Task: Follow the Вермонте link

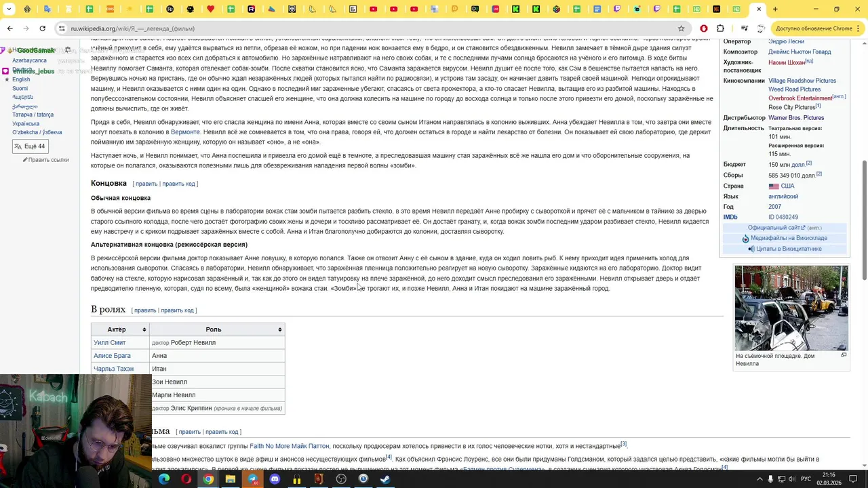Action: (x=185, y=132)
